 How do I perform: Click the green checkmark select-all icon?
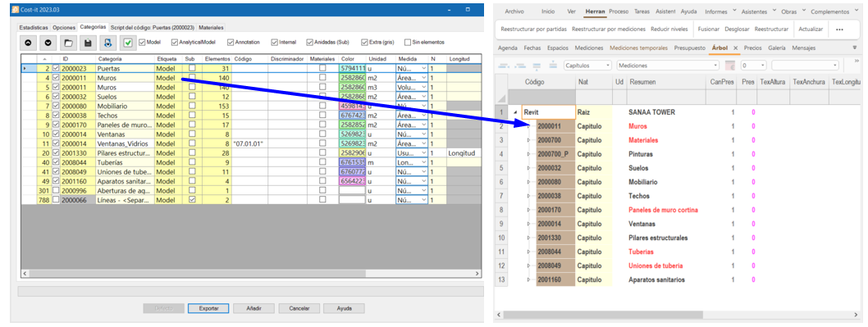click(x=128, y=42)
